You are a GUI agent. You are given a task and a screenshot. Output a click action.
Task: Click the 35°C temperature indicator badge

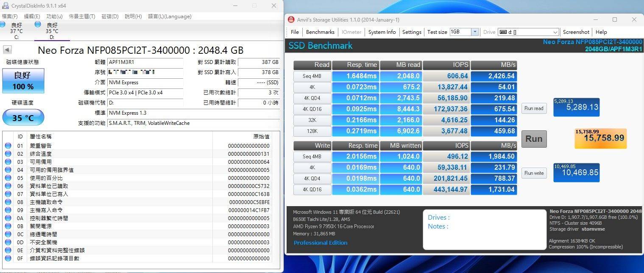23,117
